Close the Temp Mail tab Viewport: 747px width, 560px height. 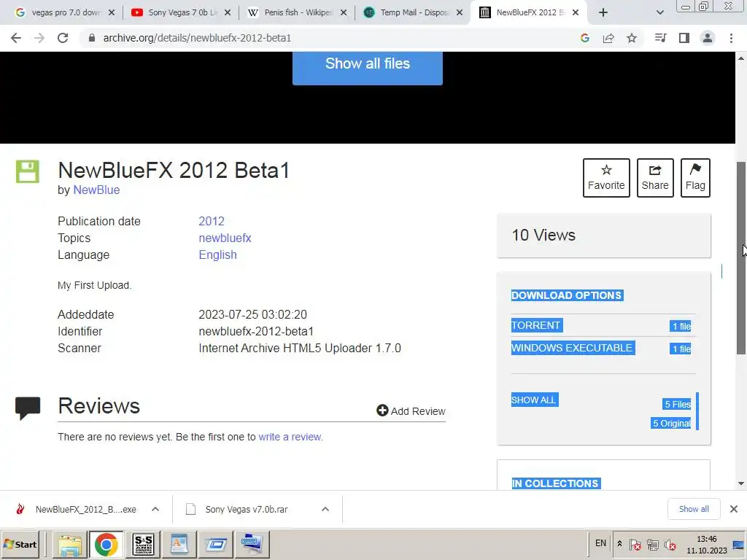tap(460, 12)
